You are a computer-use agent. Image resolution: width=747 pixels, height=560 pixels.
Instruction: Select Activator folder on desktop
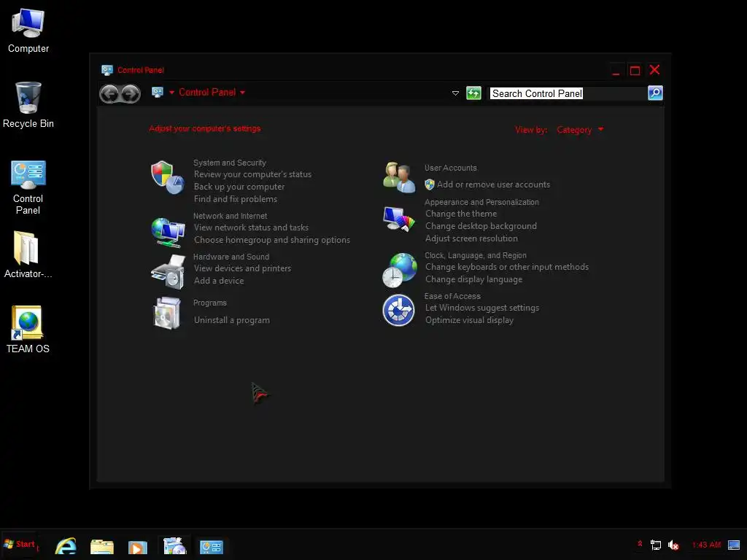(28, 254)
